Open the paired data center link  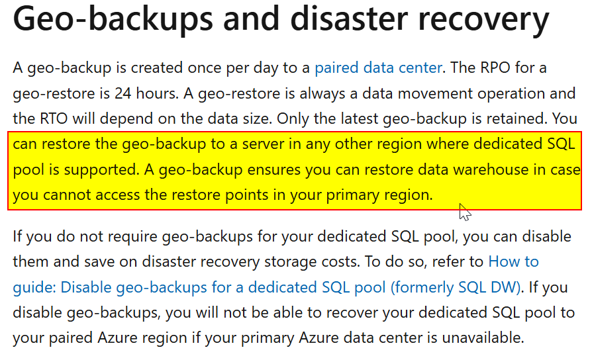[378, 68]
